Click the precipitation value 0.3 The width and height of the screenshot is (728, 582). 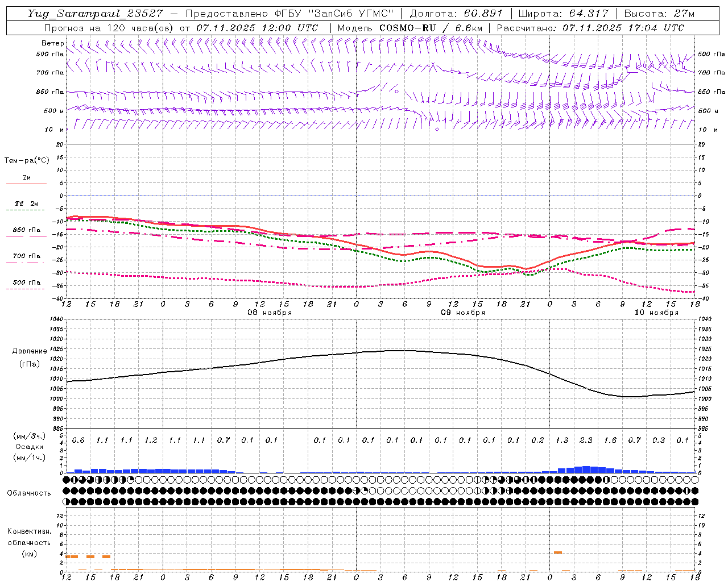[659, 440]
